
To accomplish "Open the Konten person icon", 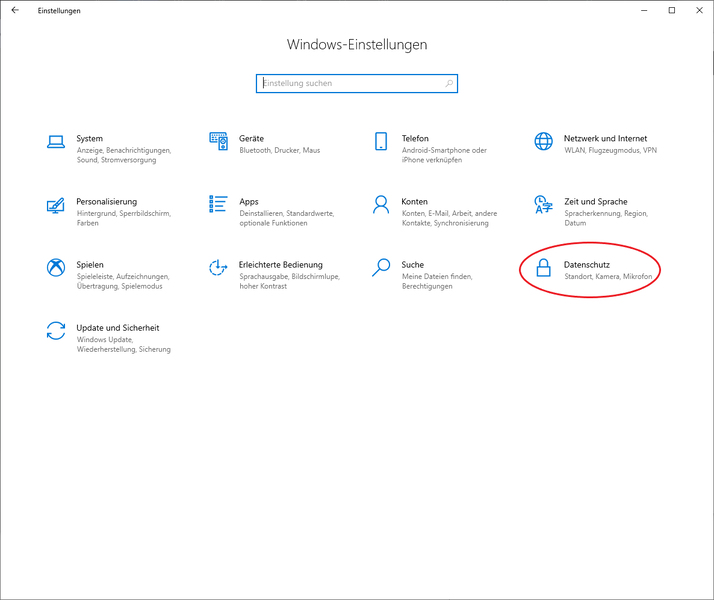I will coord(381,204).
